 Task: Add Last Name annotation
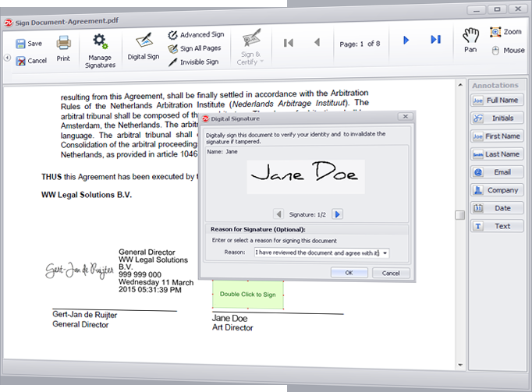pos(497,154)
